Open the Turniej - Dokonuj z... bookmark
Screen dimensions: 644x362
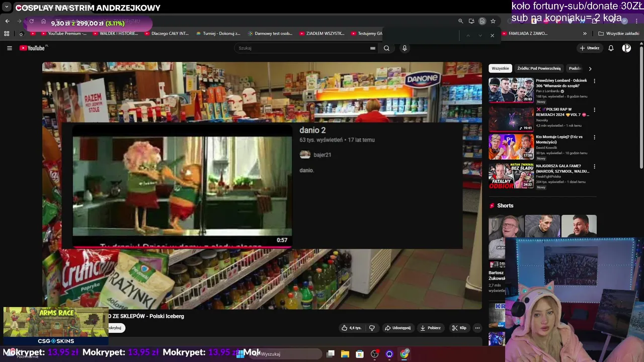218,34
